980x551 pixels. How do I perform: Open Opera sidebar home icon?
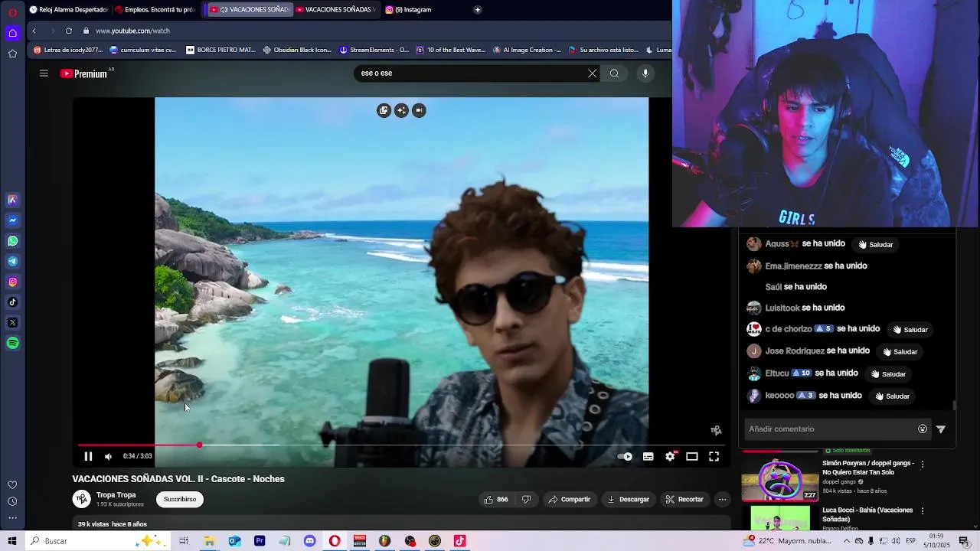(13, 33)
